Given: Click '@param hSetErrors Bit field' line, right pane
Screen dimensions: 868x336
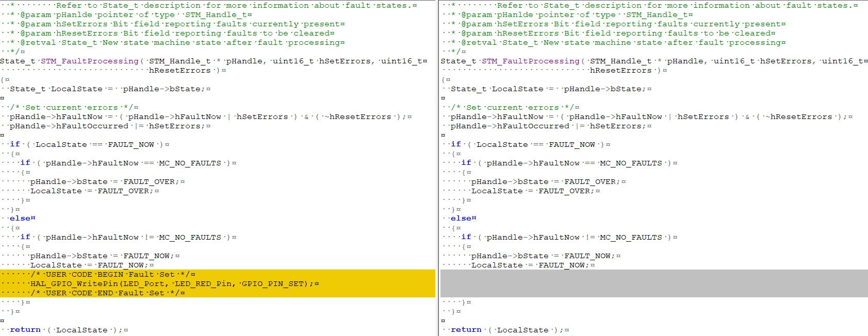Looking at the screenshot, I should [621, 24].
